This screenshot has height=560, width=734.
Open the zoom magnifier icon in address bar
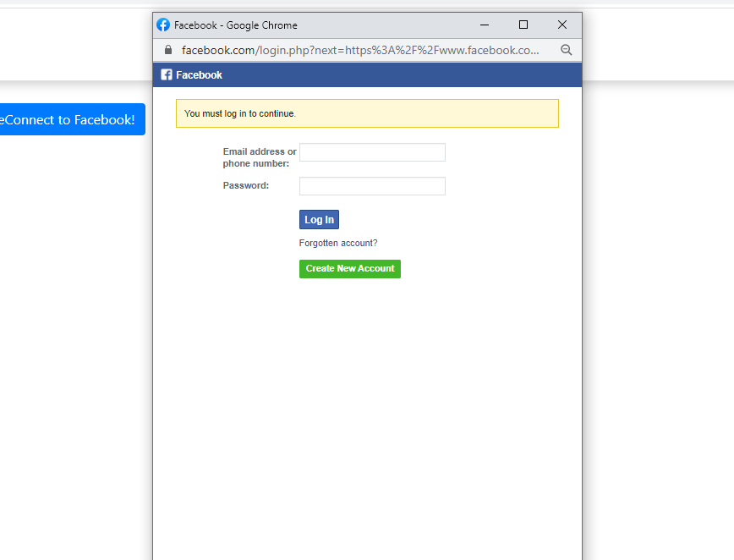567,50
